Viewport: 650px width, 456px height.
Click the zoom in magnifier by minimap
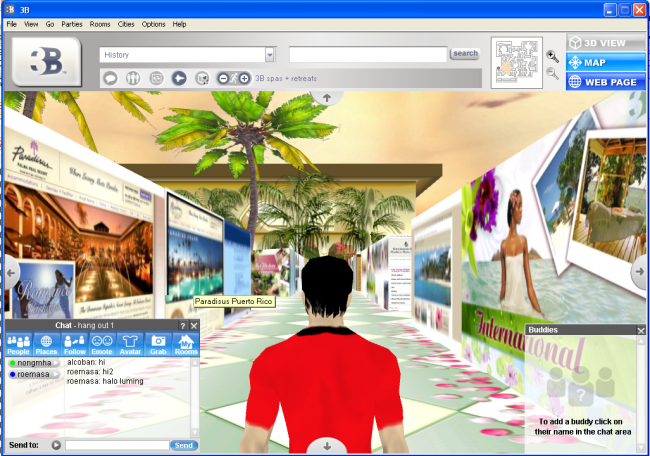552,56
